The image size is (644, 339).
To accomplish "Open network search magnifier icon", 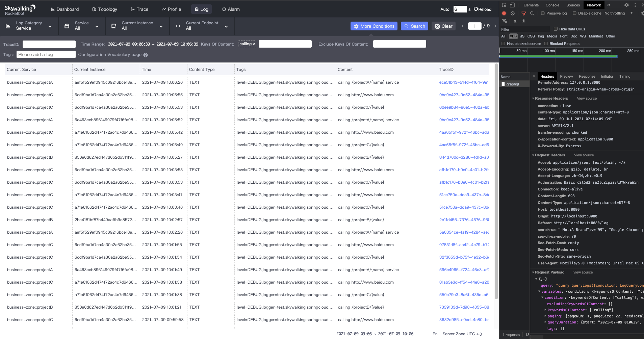I will coord(532,14).
